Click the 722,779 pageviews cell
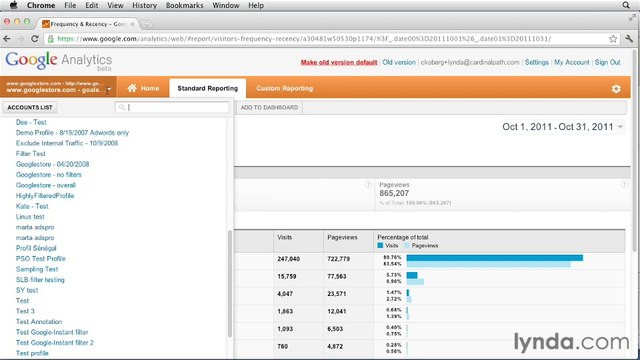The height and width of the screenshot is (360, 640). point(338,259)
